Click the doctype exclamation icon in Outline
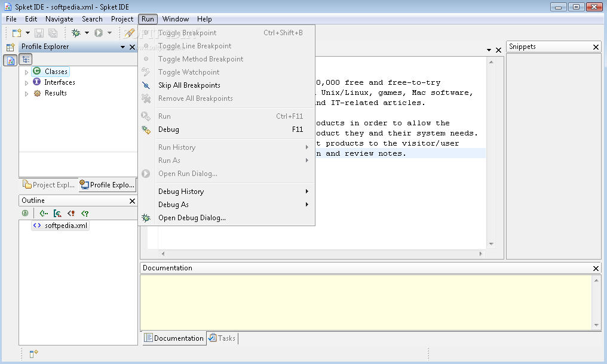Screen dimensions: 607x364 tap(71, 213)
